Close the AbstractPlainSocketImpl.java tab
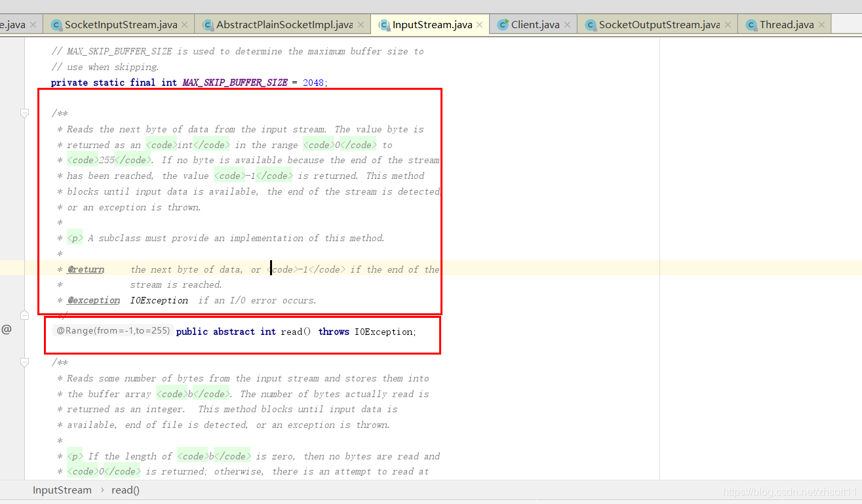 click(360, 25)
